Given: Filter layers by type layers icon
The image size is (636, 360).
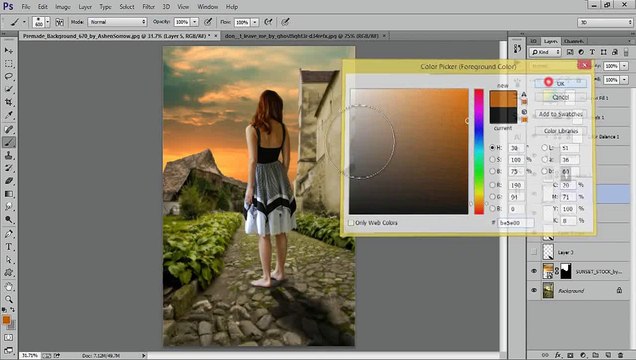Looking at the screenshot, I should pos(592,52).
